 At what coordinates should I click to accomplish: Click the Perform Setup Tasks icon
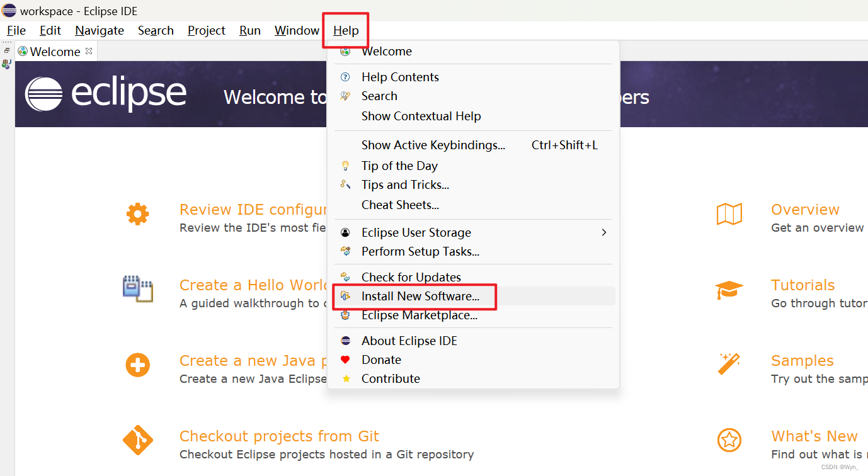[345, 251]
